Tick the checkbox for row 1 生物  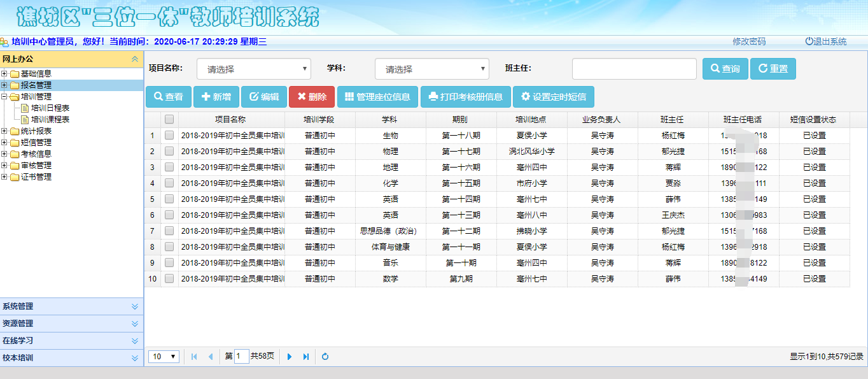(169, 135)
